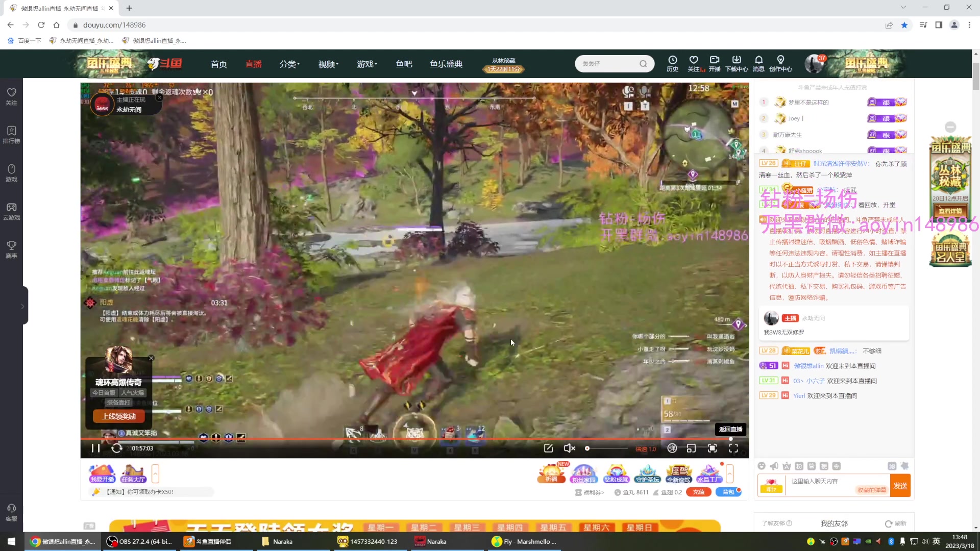The height and width of the screenshot is (551, 980).
Task: Open 鱼吧 community
Action: 404,64
